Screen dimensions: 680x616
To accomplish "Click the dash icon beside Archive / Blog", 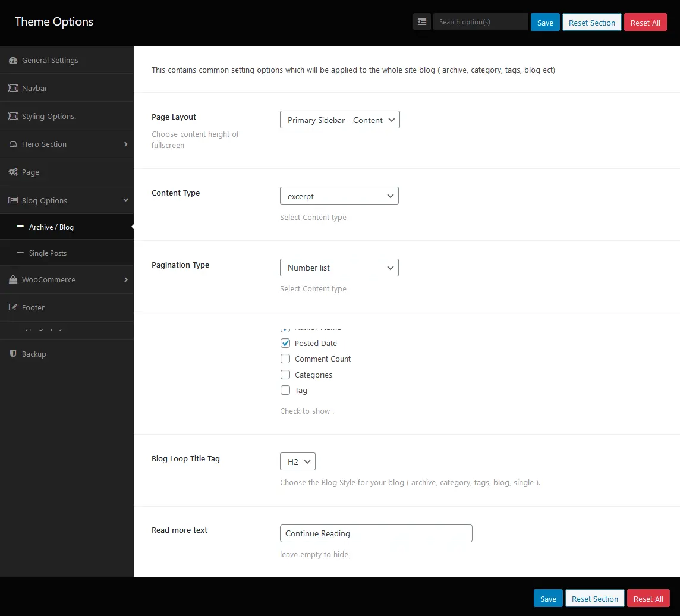I will pos(20,227).
